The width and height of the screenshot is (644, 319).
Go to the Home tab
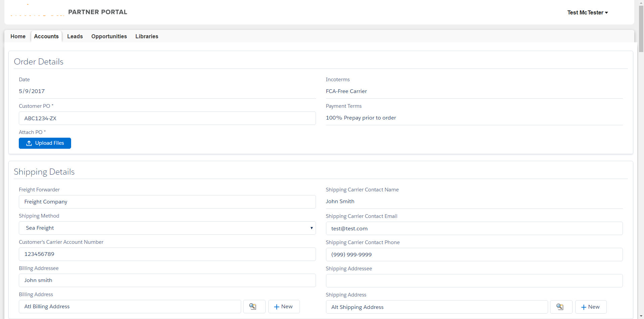click(x=18, y=36)
